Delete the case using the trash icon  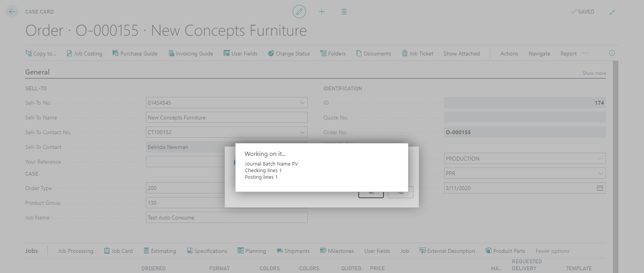344,12
